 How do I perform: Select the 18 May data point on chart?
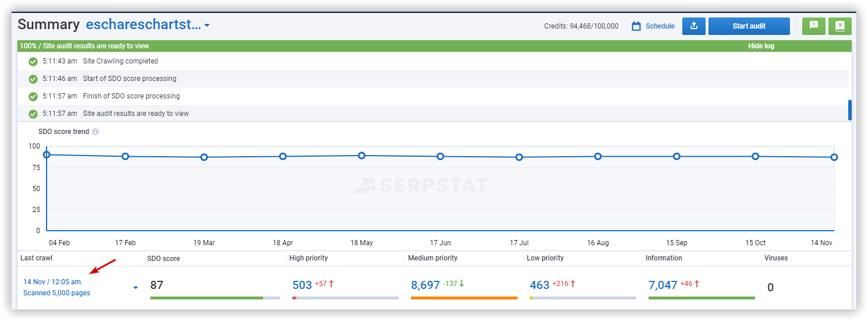tap(362, 156)
